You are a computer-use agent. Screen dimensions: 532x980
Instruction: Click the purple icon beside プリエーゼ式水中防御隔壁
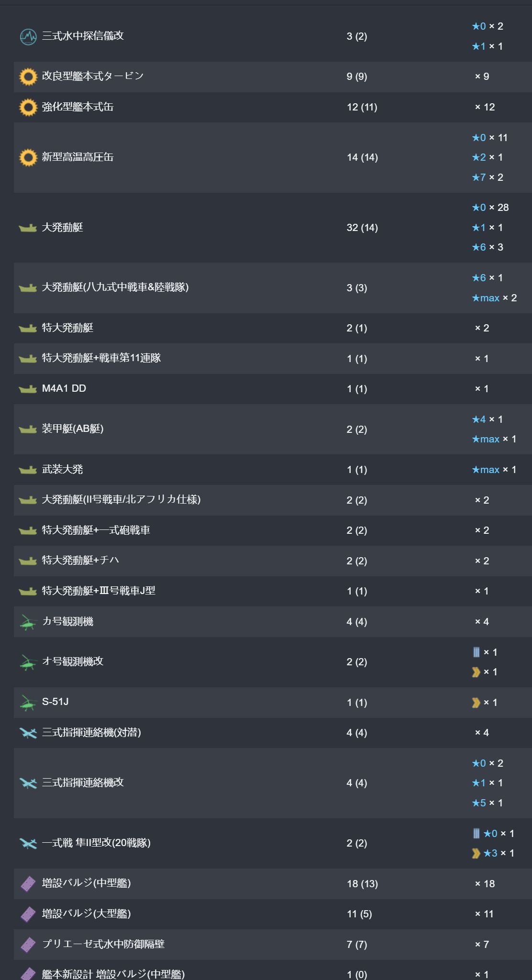pos(28,944)
